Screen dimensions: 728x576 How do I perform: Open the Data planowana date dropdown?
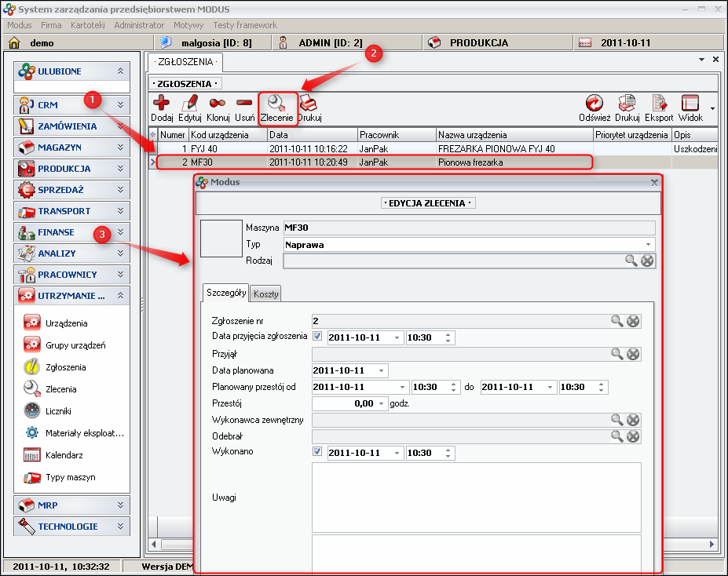click(382, 370)
